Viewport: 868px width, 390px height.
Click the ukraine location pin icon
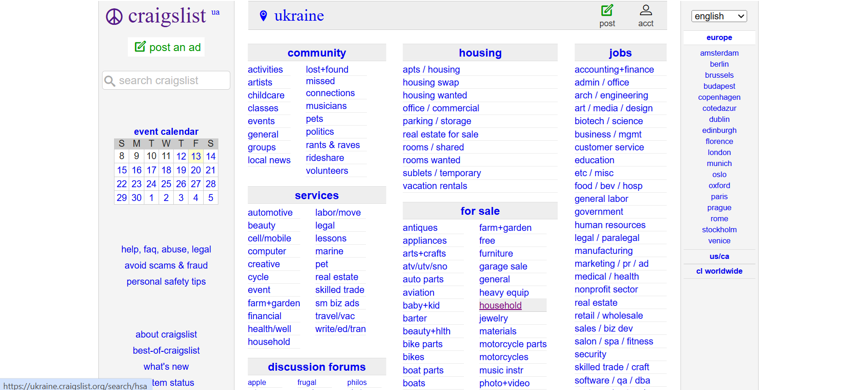click(x=263, y=16)
